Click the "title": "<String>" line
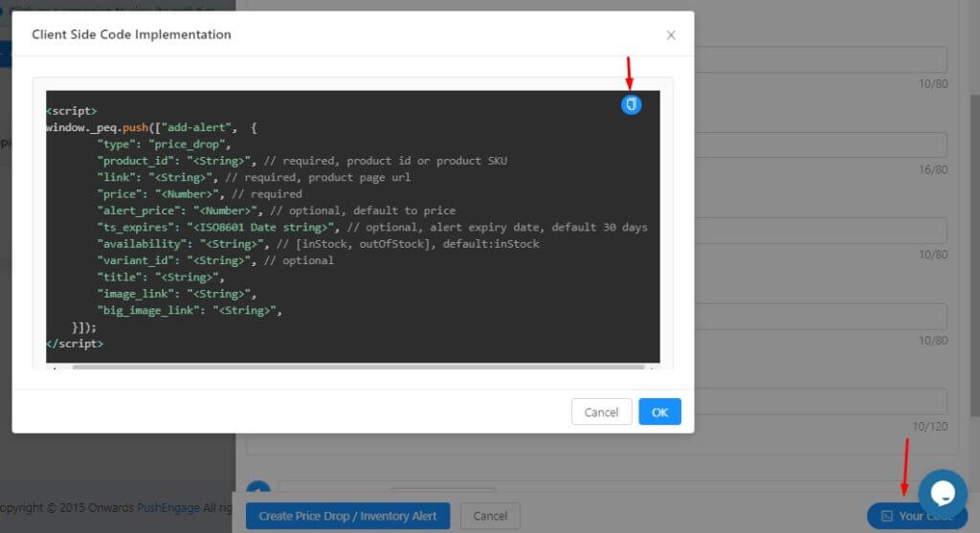Screen dimensions: 980x533 tap(161, 278)
